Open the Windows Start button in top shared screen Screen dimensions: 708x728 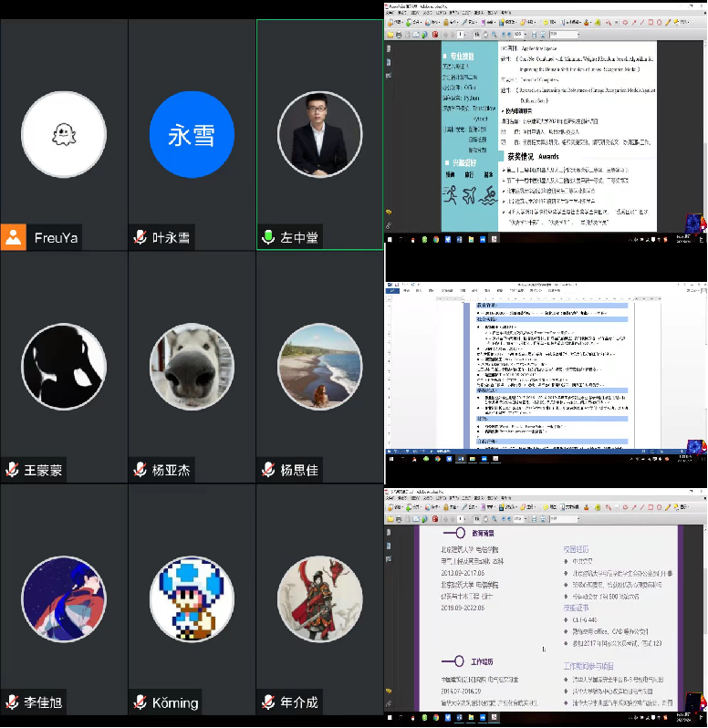click(x=390, y=241)
